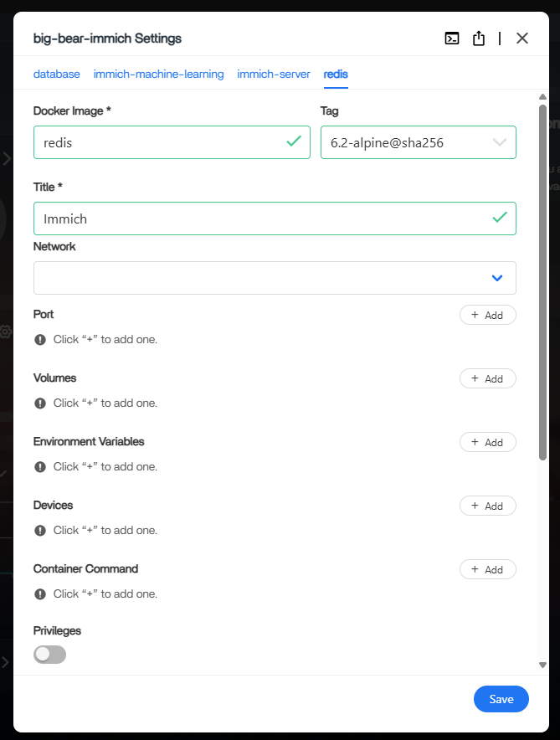This screenshot has width=560, height=740.
Task: Click the green checkmark in Title field
Action: (500, 217)
